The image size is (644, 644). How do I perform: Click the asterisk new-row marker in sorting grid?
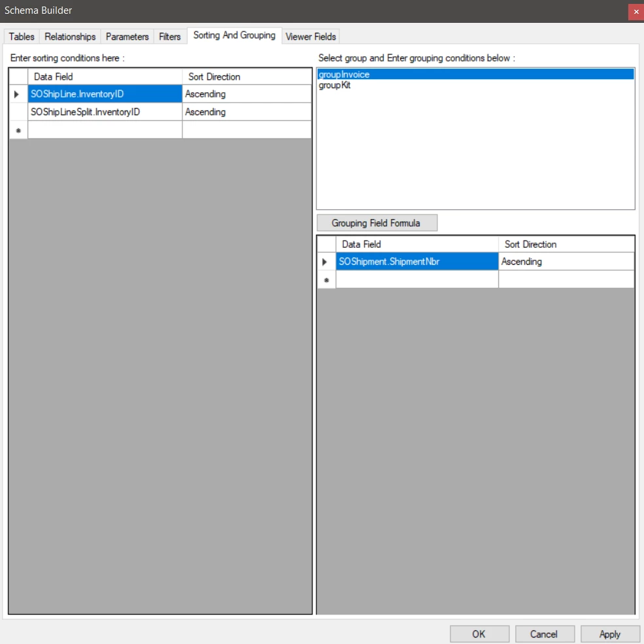tap(18, 129)
